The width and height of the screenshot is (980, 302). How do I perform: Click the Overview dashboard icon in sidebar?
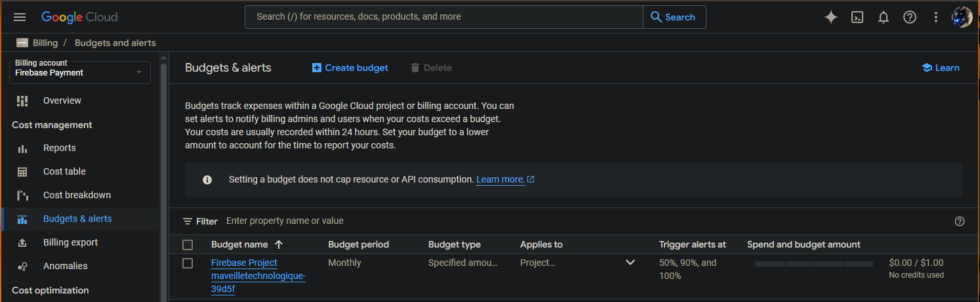pos(22,100)
